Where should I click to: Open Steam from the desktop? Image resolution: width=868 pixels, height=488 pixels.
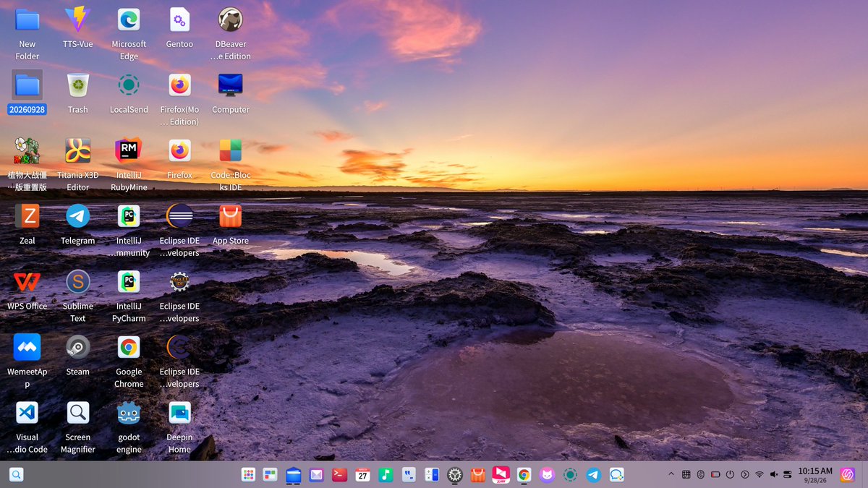[x=77, y=347]
